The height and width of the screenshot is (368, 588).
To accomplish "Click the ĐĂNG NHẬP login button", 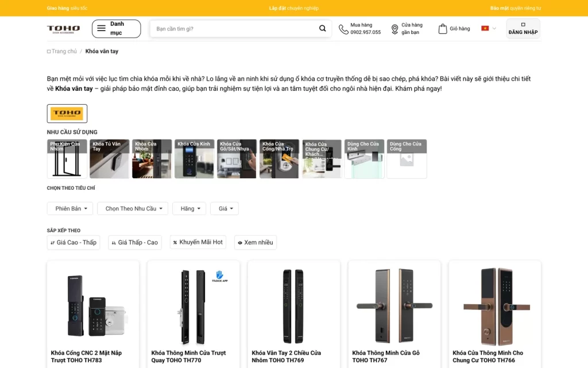I will (x=523, y=29).
